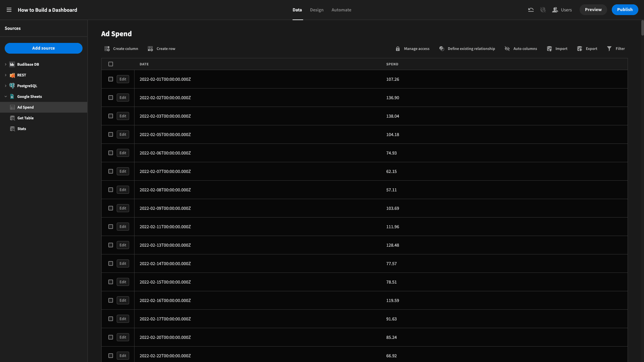This screenshot has width=644, height=362.
Task: Expand the REST source tree
Action: (6, 75)
